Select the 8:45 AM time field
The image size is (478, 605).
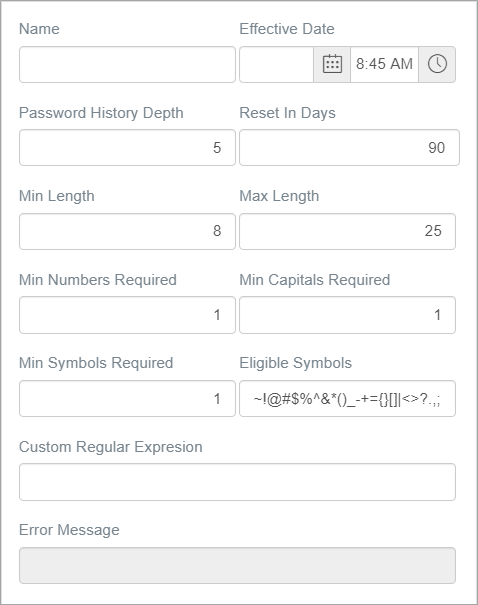click(x=384, y=64)
